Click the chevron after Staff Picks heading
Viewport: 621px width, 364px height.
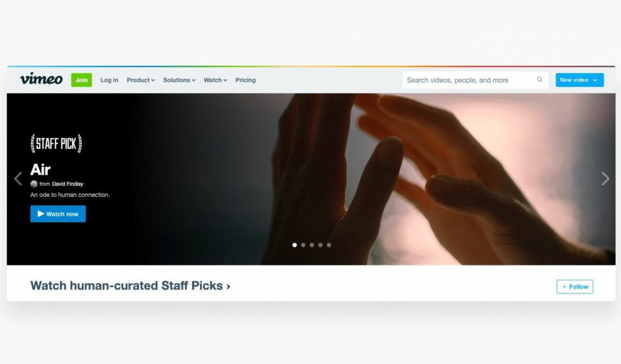[x=229, y=286]
